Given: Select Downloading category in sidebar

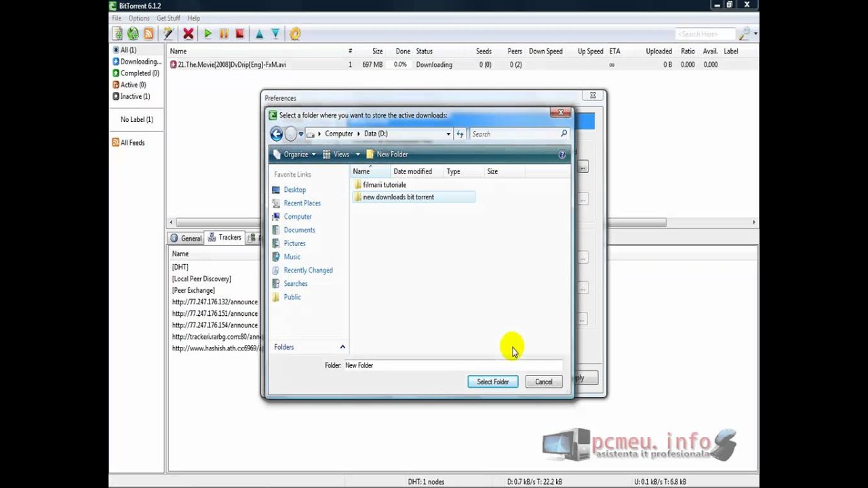Looking at the screenshot, I should (137, 62).
